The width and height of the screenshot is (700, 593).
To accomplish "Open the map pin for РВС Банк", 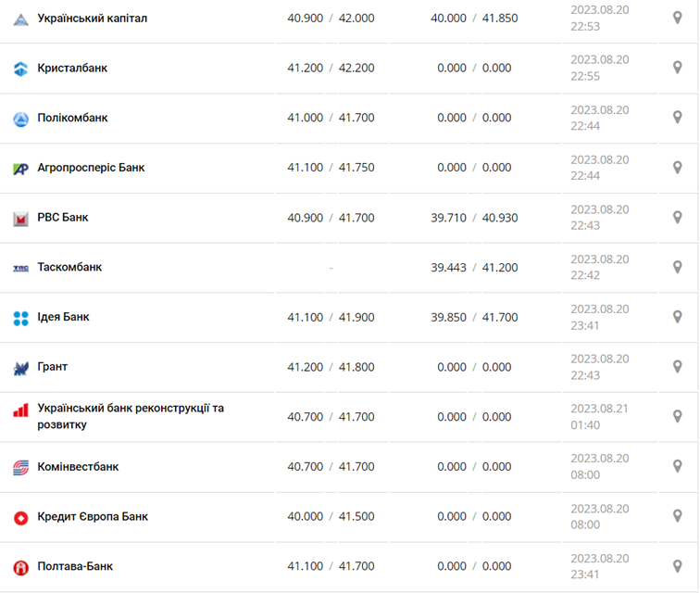I will [677, 218].
